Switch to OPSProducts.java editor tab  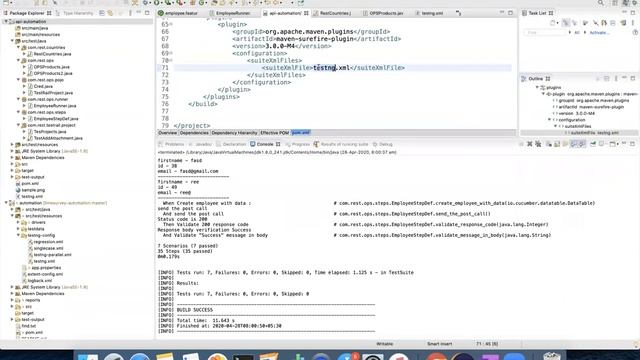tap(383, 13)
